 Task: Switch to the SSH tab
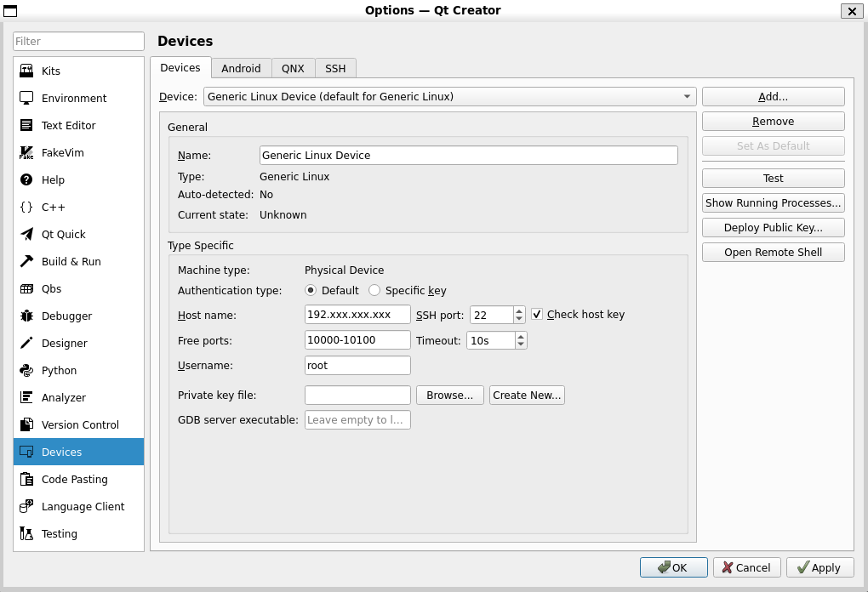(x=335, y=69)
